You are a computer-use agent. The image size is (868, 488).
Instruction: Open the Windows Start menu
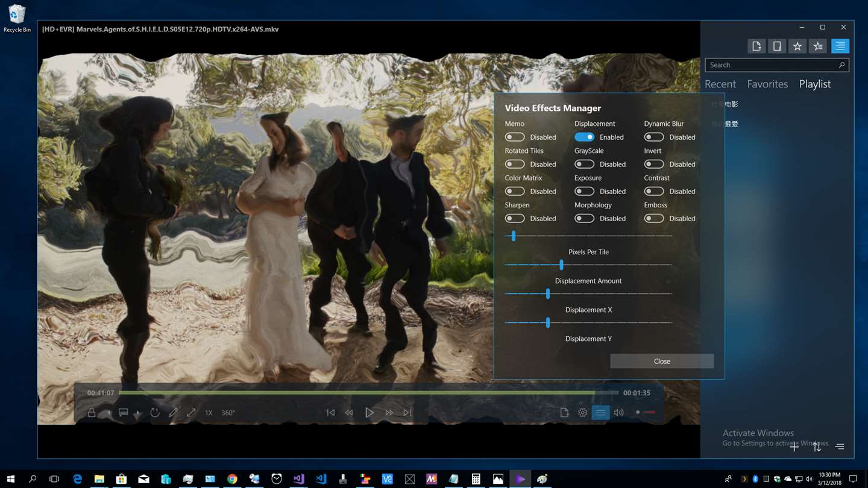pos(11,479)
